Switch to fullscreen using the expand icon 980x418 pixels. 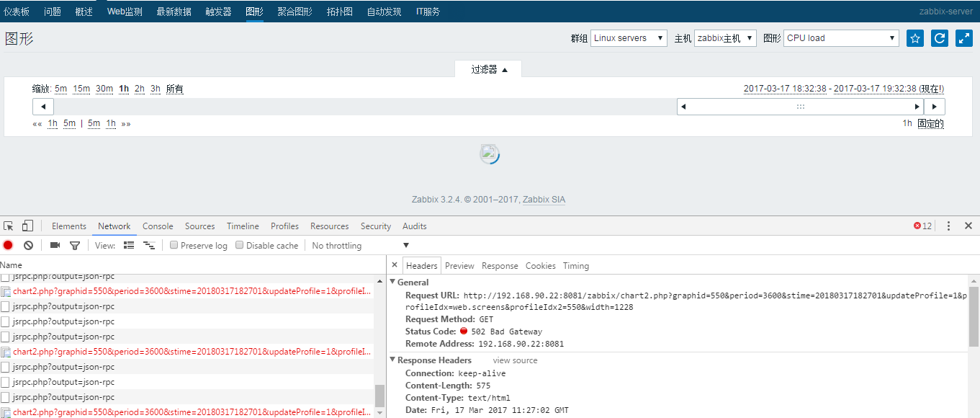click(x=963, y=37)
